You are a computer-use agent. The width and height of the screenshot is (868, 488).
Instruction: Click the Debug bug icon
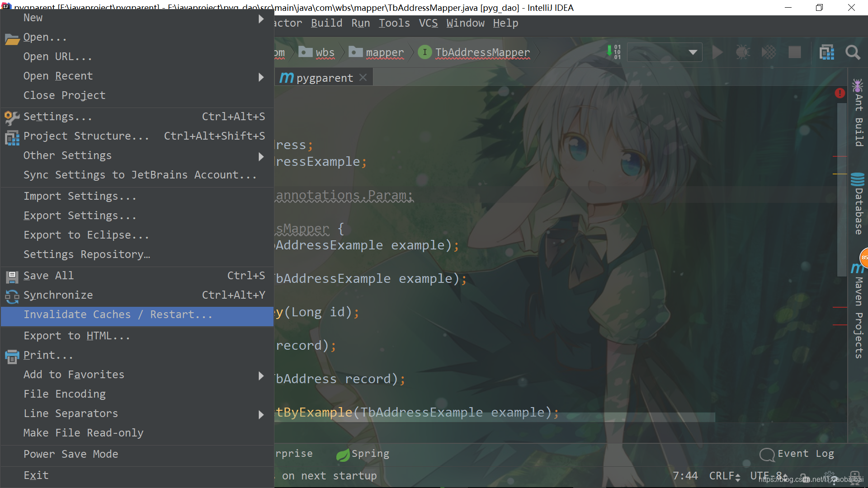tap(743, 52)
